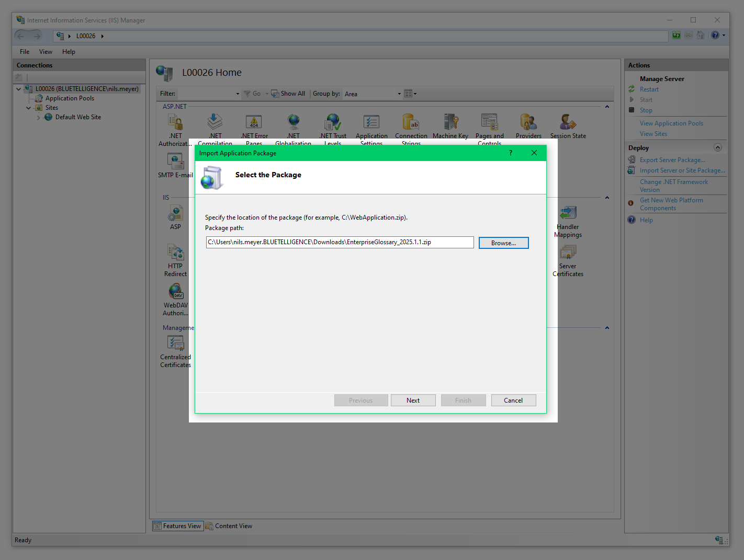Open the View menu
Image resolution: width=744 pixels, height=560 pixels.
click(x=46, y=52)
